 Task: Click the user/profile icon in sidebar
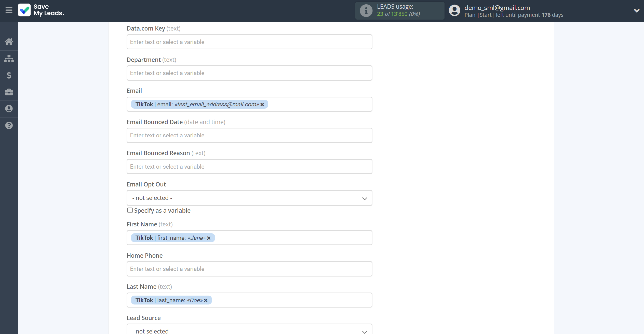coord(9,109)
